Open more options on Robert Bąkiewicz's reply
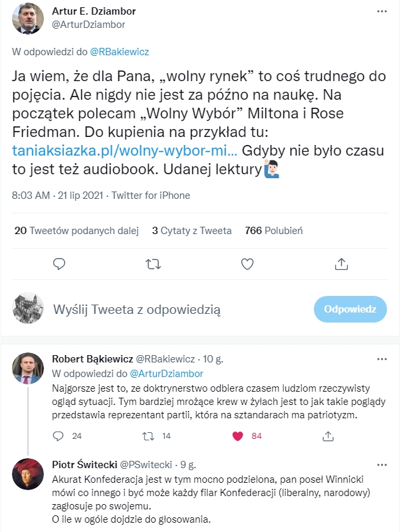The width and height of the screenshot is (401, 532). pyautogui.click(x=381, y=359)
